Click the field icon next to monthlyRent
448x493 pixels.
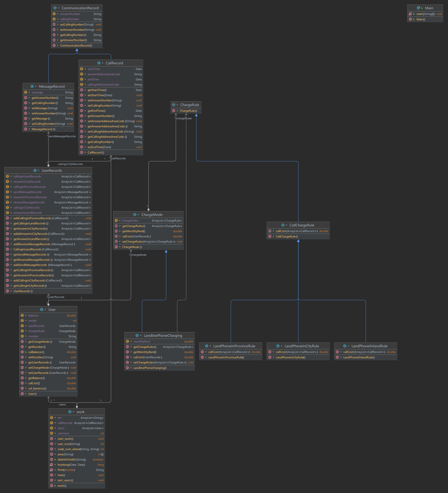pyautogui.click(x=127, y=341)
